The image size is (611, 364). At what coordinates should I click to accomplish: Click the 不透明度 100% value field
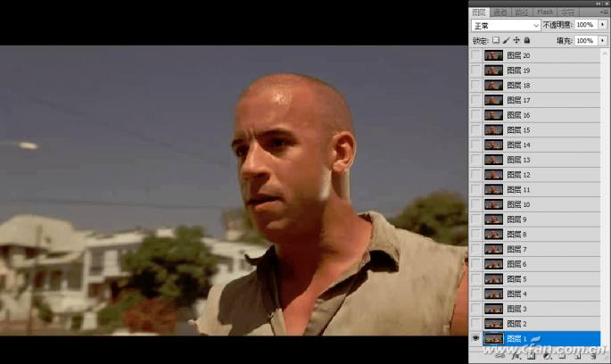[586, 25]
